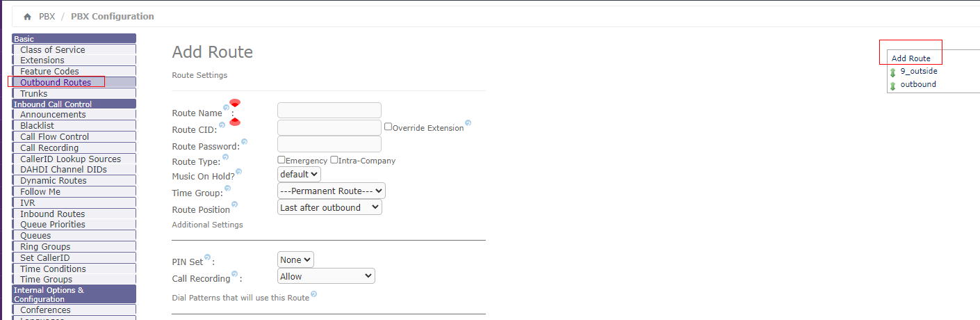Open the 9_outside route

pos(919,71)
